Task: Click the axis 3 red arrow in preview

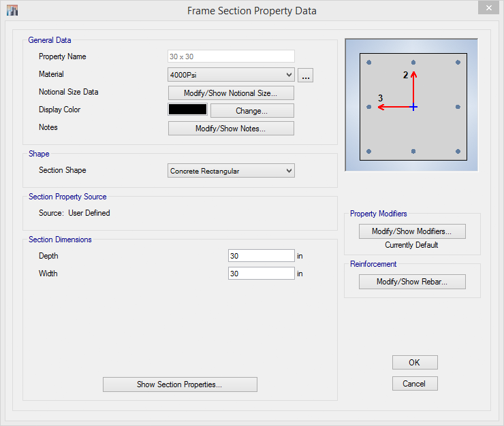Action: click(396, 107)
